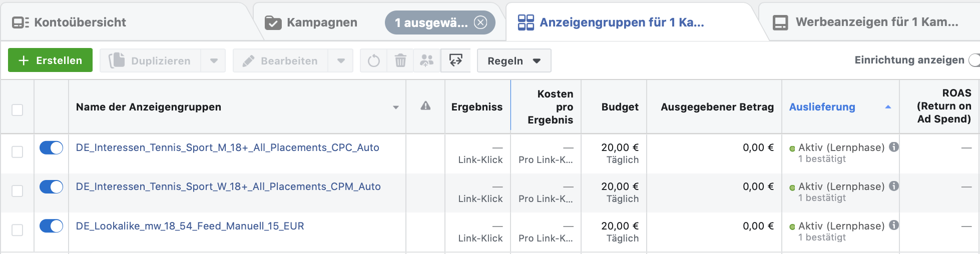Screen dimensions: 980x254
Task: Expand the Duplizieren dropdown arrow
Action: [x=214, y=61]
